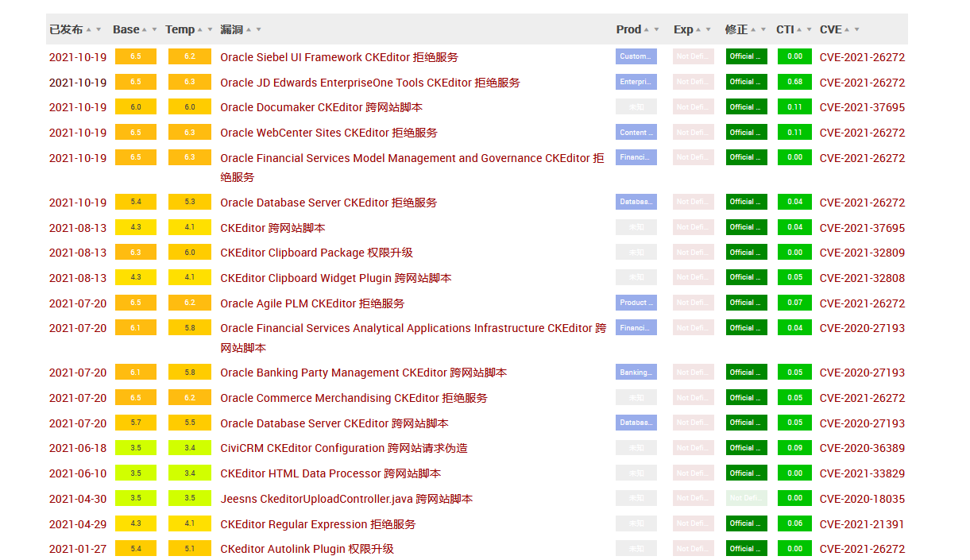Click the yellow 5.4 Base score badge on last row
Image resolution: width=970 pixels, height=560 pixels.
pos(137,548)
